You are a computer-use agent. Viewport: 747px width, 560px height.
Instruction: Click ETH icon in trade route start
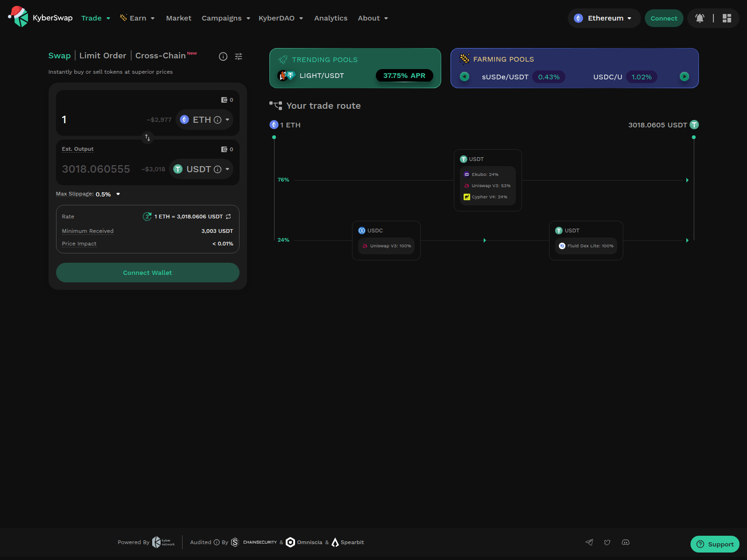click(x=274, y=125)
